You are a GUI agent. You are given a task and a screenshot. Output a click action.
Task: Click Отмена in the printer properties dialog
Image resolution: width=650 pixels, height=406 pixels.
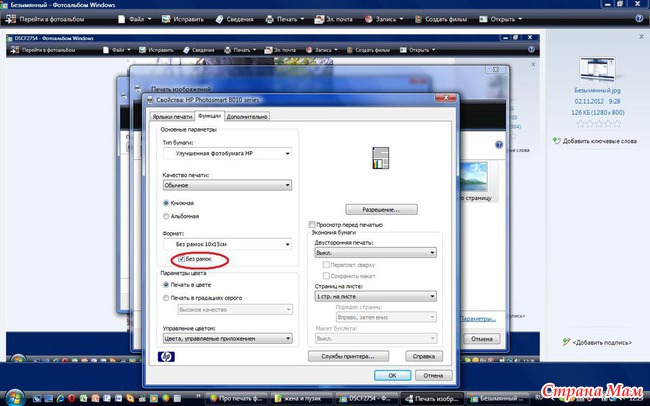[x=433, y=375]
